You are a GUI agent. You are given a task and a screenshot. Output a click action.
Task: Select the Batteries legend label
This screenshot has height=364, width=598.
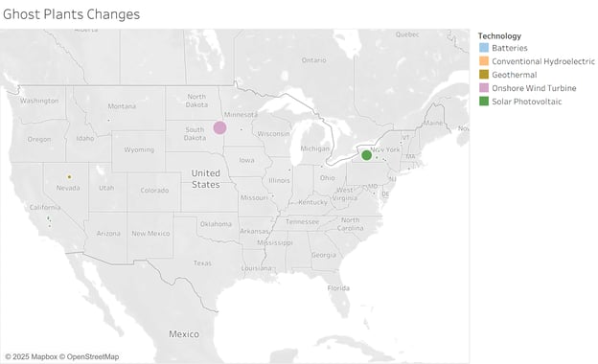[510, 48]
